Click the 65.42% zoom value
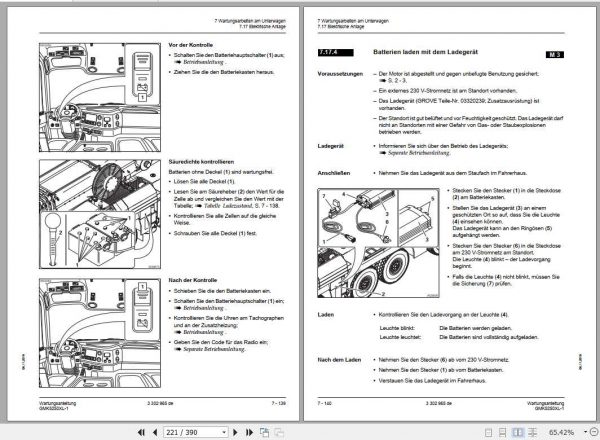This screenshot has width=600, height=440. tap(561, 432)
